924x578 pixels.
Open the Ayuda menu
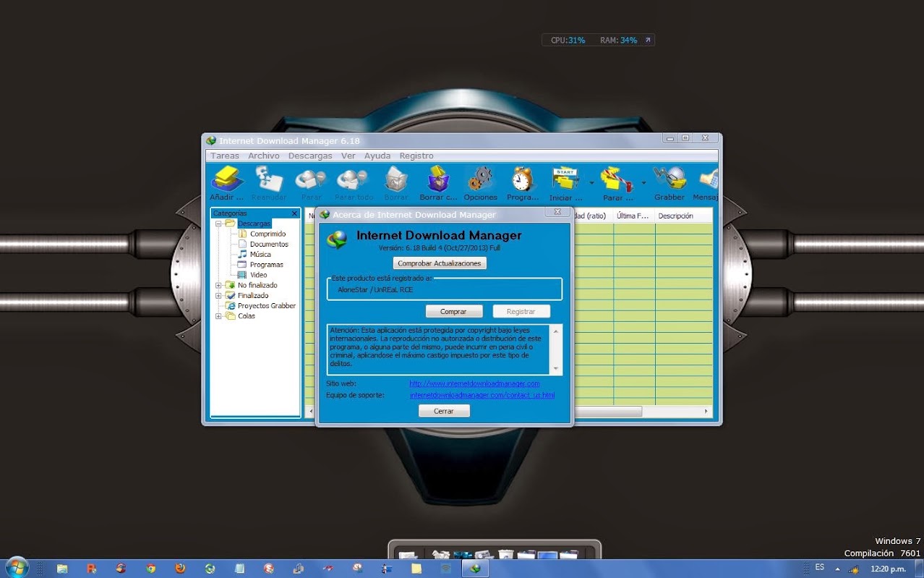[377, 156]
